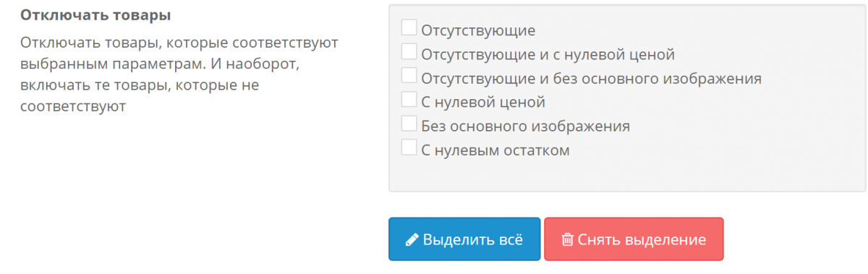Click blank gray area below checkbox list
The height and width of the screenshot is (274, 868).
(x=626, y=176)
